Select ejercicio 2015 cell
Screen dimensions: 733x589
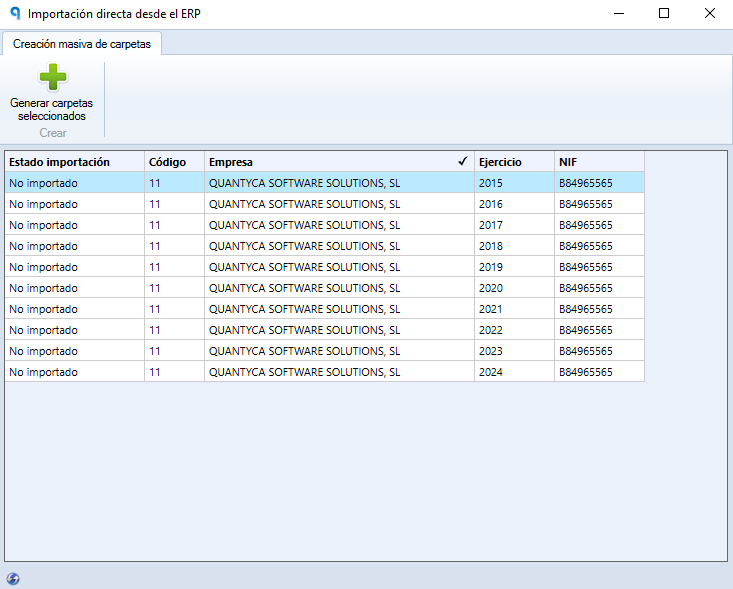(514, 183)
